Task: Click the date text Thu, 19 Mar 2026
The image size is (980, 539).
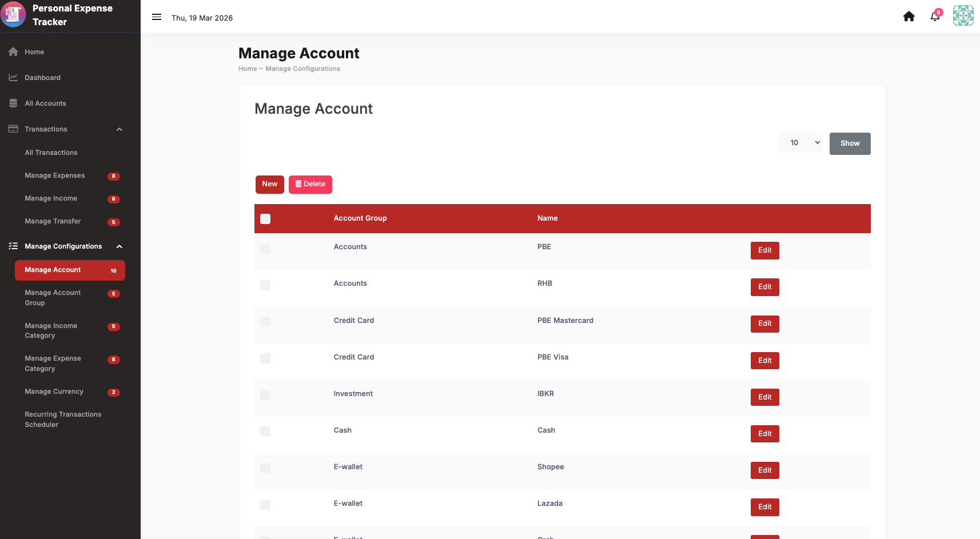Action: coord(202,18)
